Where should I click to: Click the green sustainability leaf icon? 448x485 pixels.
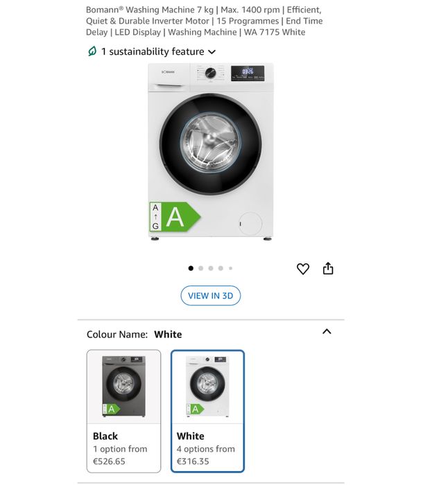[x=92, y=51]
